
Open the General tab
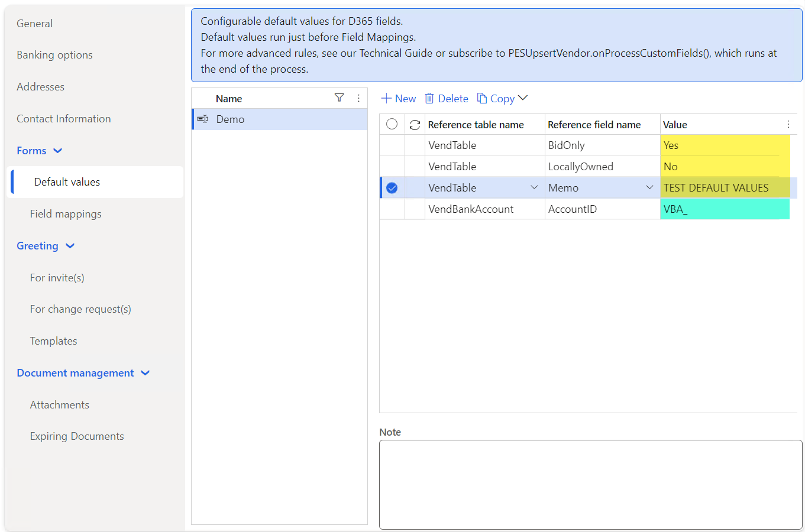pos(34,24)
